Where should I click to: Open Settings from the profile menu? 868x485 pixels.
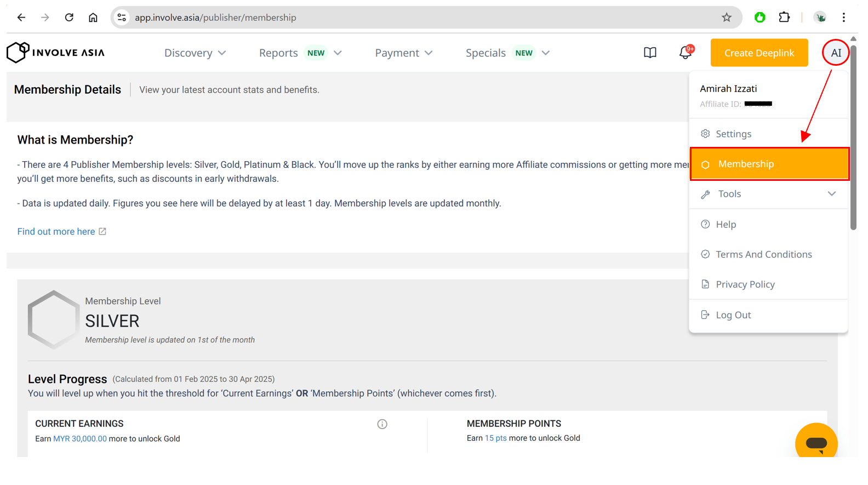768,134
